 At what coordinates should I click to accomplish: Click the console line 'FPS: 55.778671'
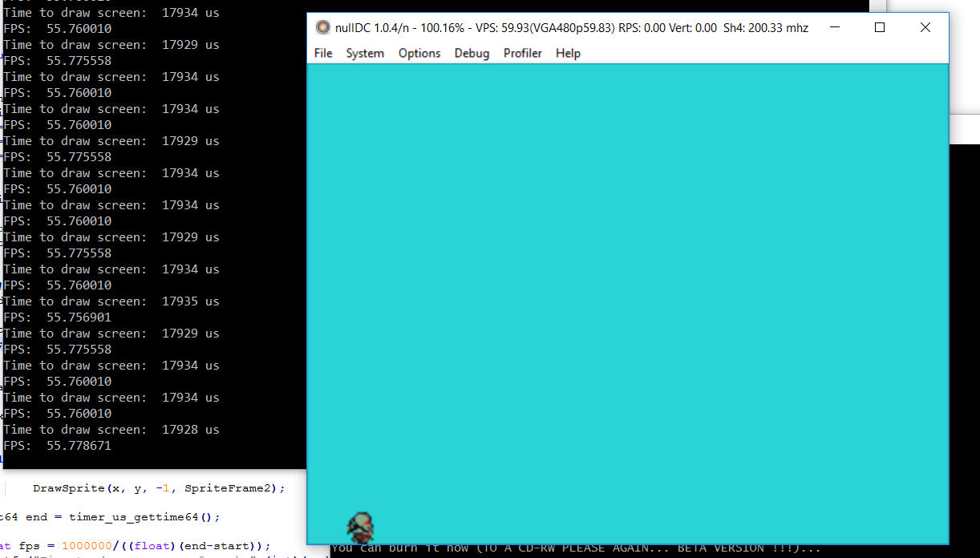[x=58, y=446]
